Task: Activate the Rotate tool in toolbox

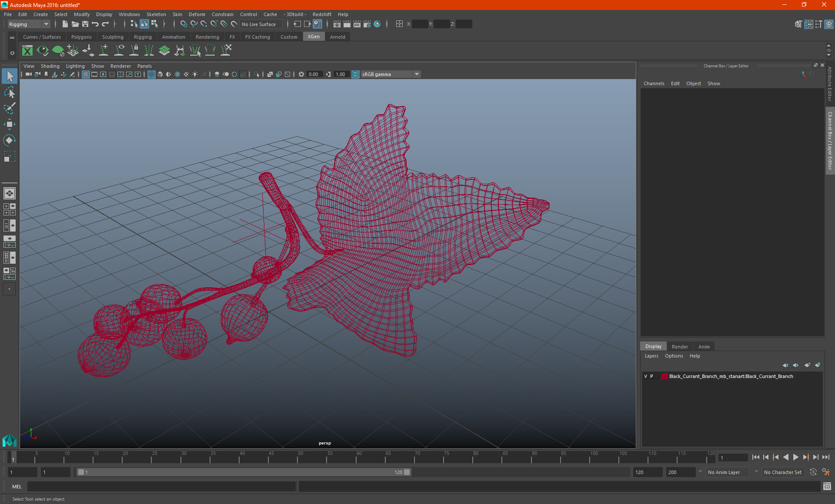Action: point(10,140)
